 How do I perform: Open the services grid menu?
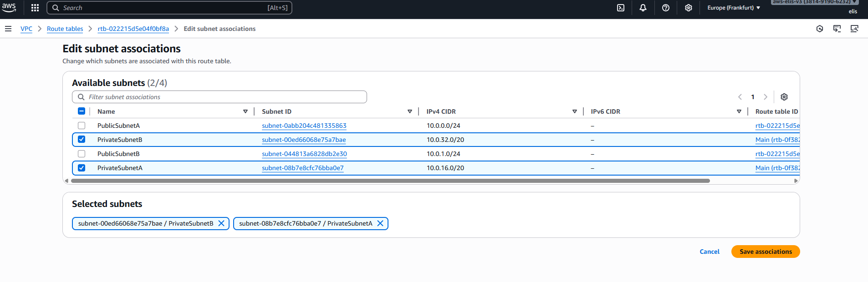coord(35,8)
